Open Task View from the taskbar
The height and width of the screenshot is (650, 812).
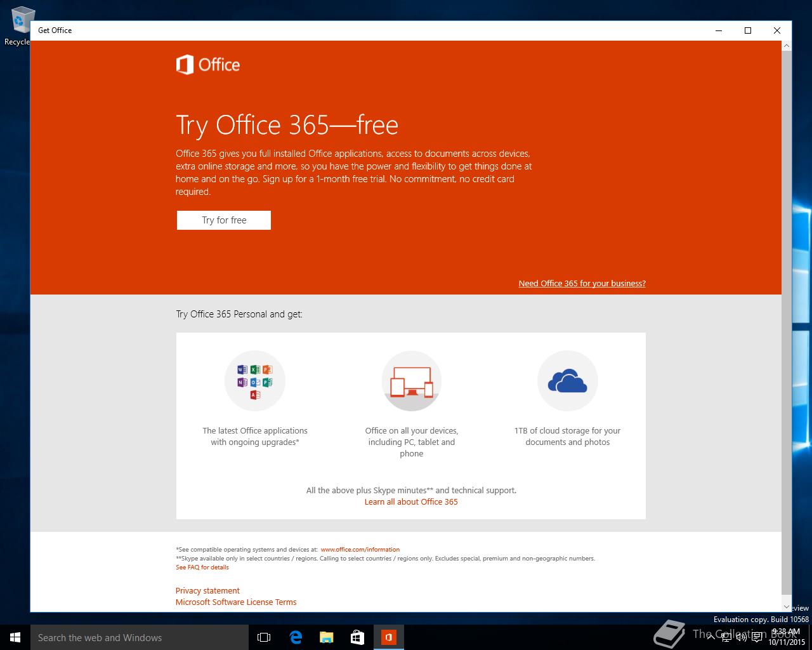pos(264,637)
